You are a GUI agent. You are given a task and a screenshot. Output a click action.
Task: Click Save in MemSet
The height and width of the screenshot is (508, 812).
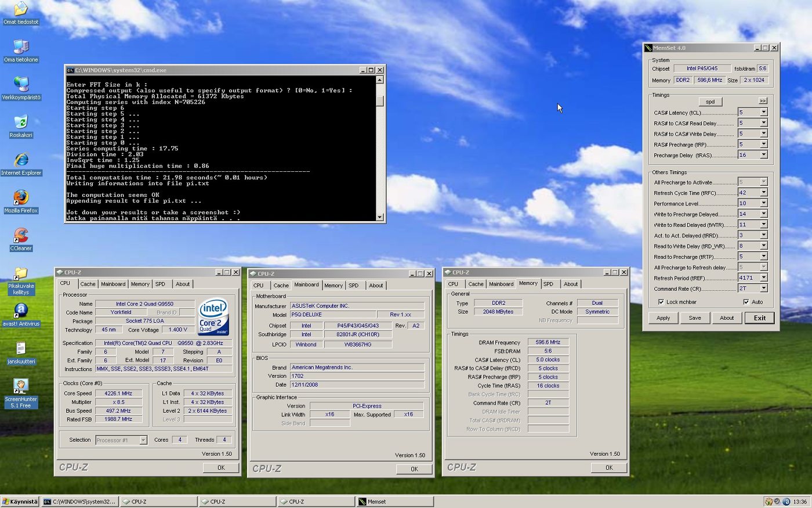click(695, 318)
